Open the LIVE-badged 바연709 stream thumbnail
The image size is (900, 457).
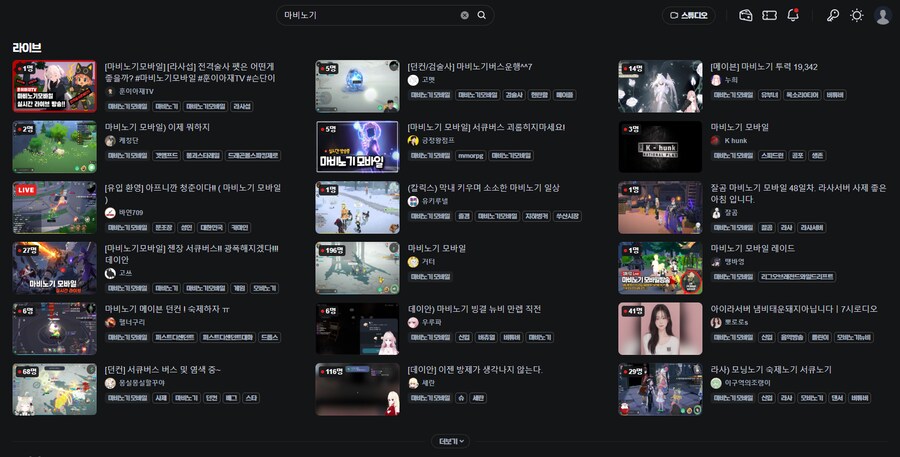click(55, 207)
